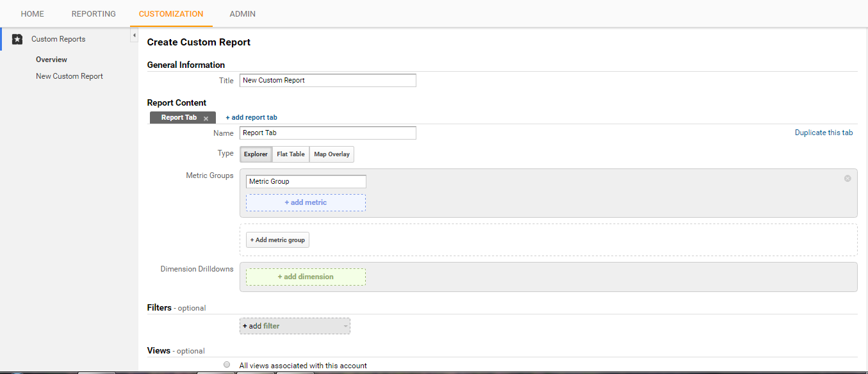Collapse the left sidebar arrow
The height and width of the screenshot is (374, 868).
[134, 36]
